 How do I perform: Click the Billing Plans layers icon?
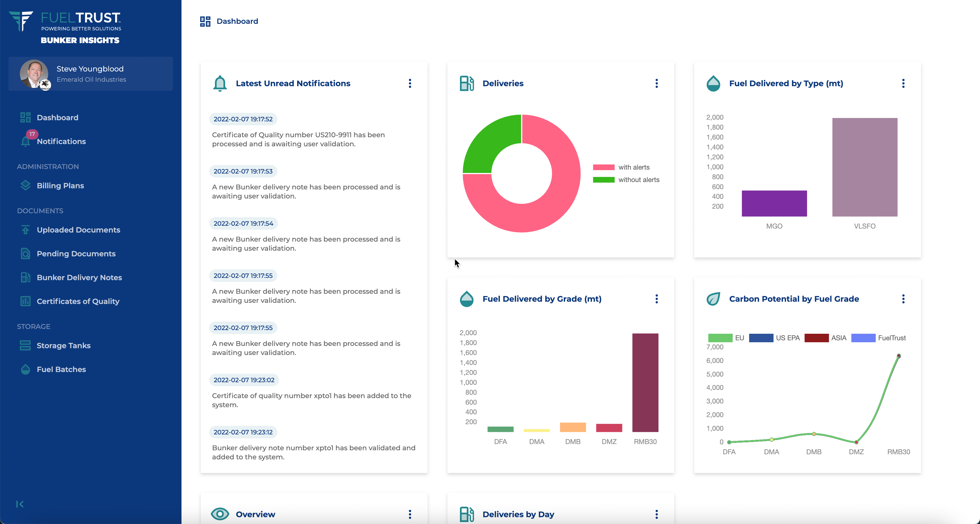pyautogui.click(x=26, y=185)
